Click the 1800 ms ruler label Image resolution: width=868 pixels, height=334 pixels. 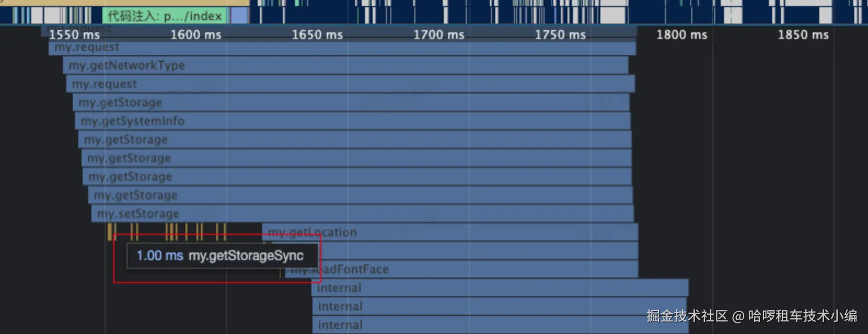(x=682, y=34)
